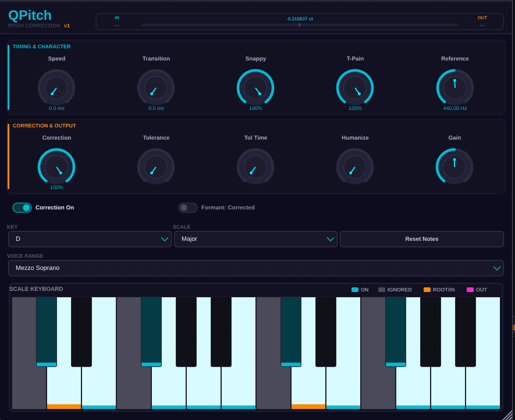
Task: Click the orange ROOT/IN legend swatch
Action: 427,290
